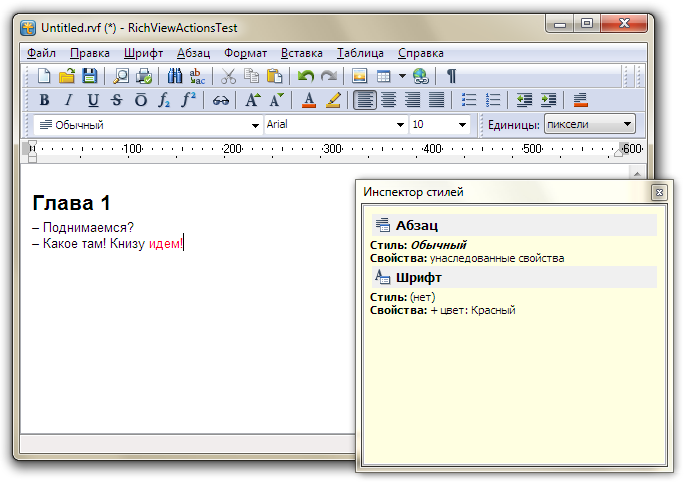The height and width of the screenshot is (484, 690).
Task: Open the font color tool
Action: (x=309, y=100)
